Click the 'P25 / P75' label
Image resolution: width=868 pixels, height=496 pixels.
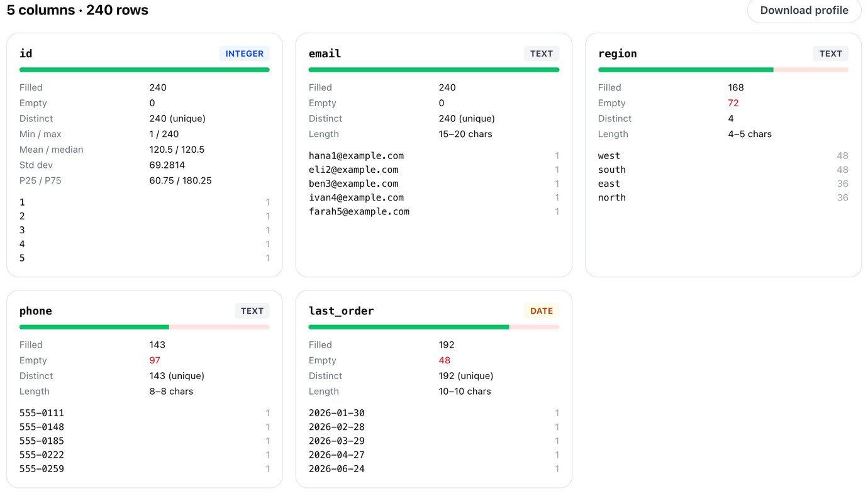click(40, 180)
